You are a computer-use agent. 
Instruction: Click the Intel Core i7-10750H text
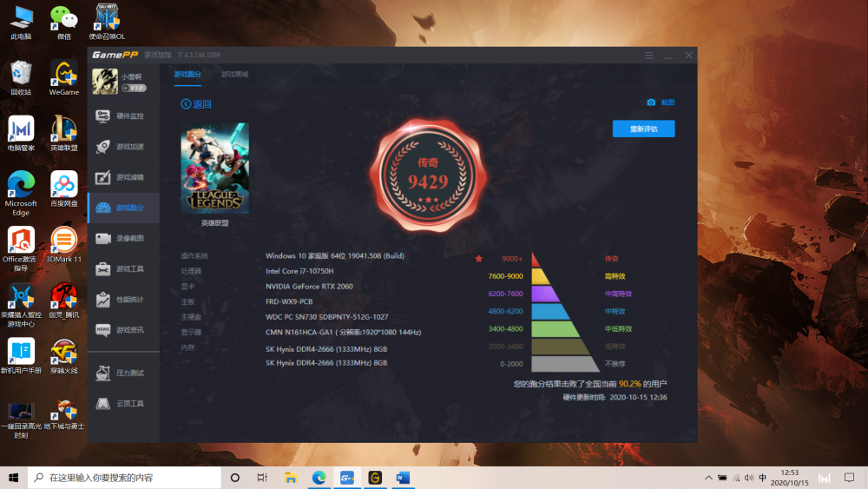click(299, 271)
